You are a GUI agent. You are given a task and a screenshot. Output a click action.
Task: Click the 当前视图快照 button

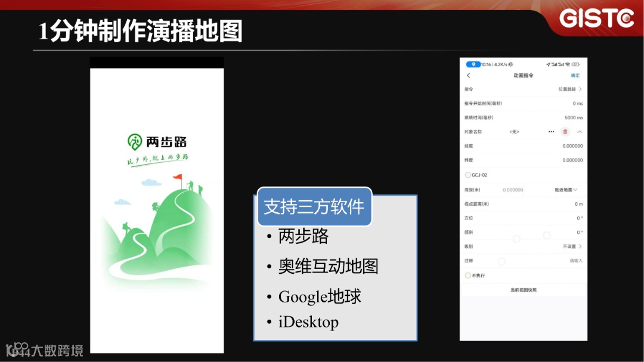tap(524, 290)
